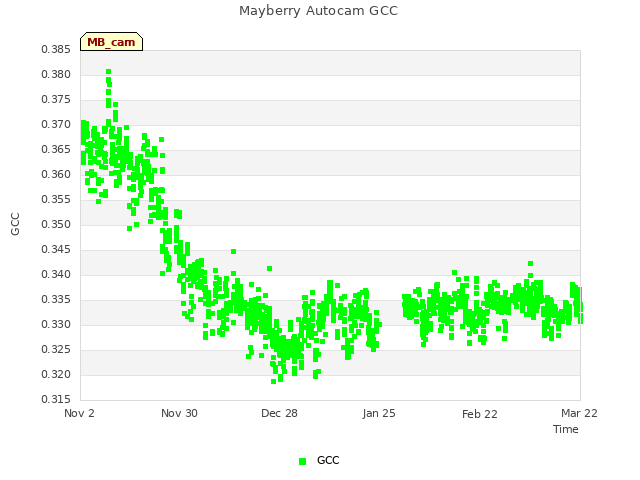The height and width of the screenshot is (480, 640).
Task: Click the 0.315 y-axis value
Action: coord(56,399)
